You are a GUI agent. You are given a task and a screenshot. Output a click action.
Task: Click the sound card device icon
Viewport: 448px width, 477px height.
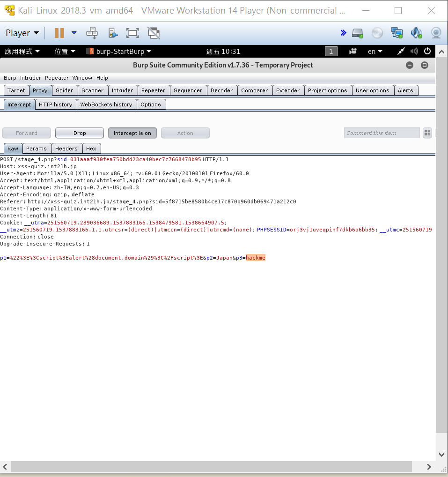pos(416,33)
